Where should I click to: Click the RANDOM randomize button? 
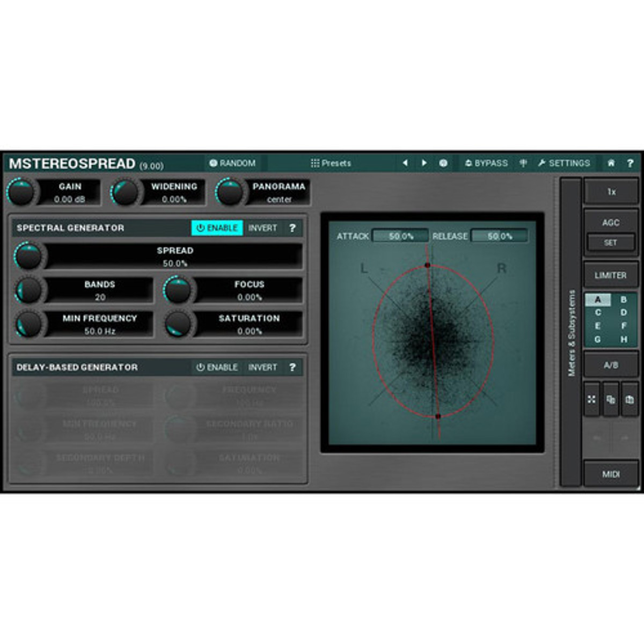[232, 163]
